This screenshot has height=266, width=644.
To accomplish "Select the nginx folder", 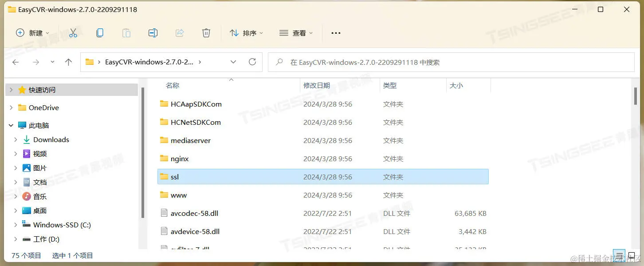I will pos(180,159).
